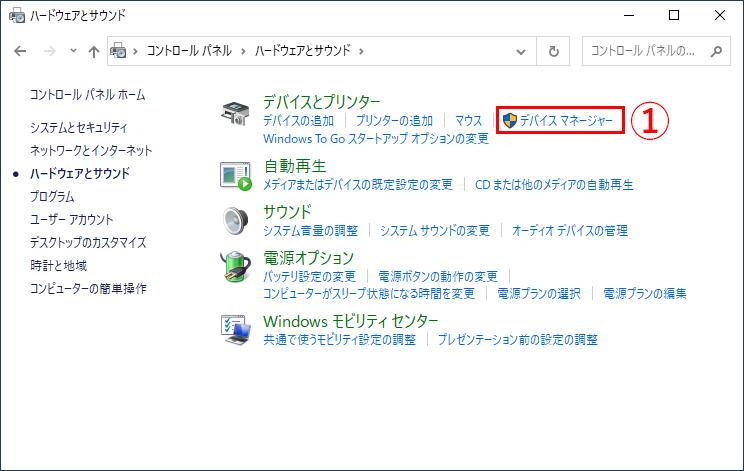Open the recent locations dropdown arrow
The width and height of the screenshot is (744, 471).
73,50
